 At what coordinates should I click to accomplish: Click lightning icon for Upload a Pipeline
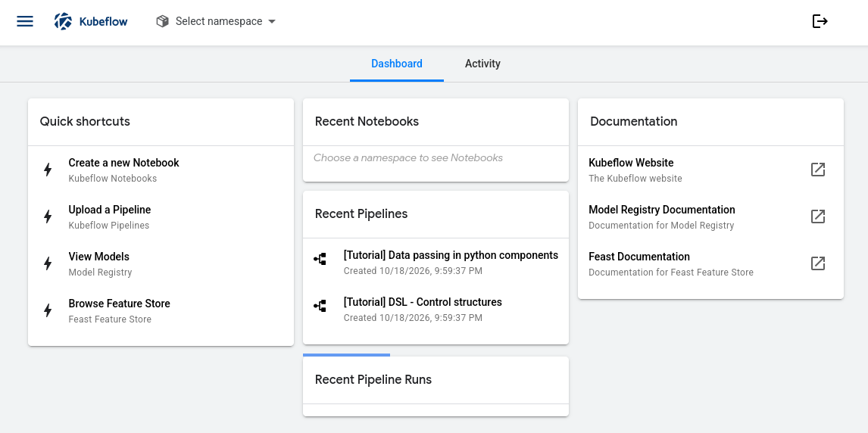tap(48, 216)
